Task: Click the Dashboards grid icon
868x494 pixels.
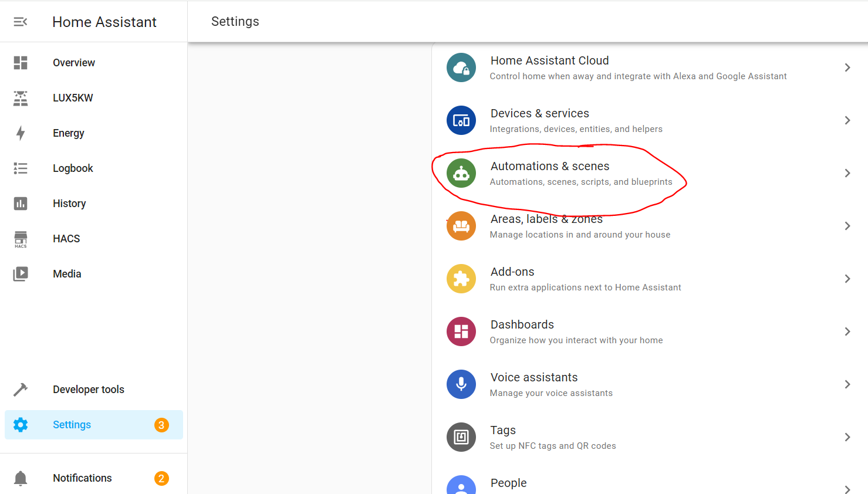Action: point(461,331)
